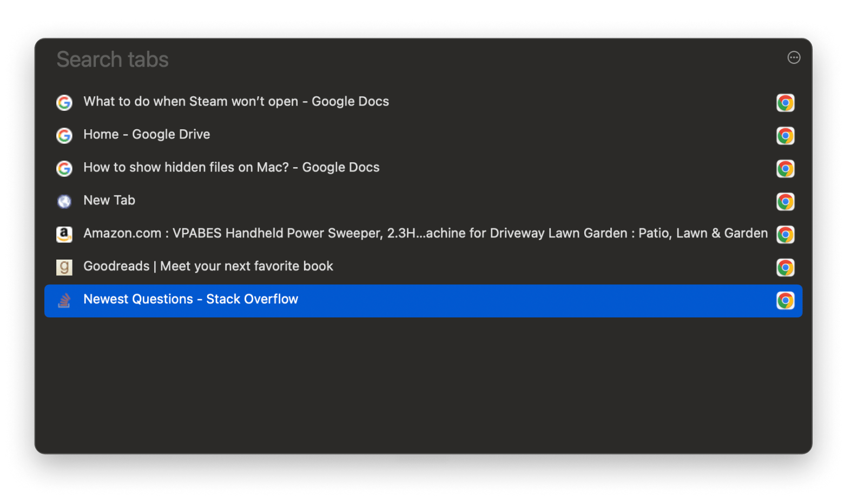Click the Goodreads favicon
Screen dimensions: 844x504
pyautogui.click(x=64, y=267)
